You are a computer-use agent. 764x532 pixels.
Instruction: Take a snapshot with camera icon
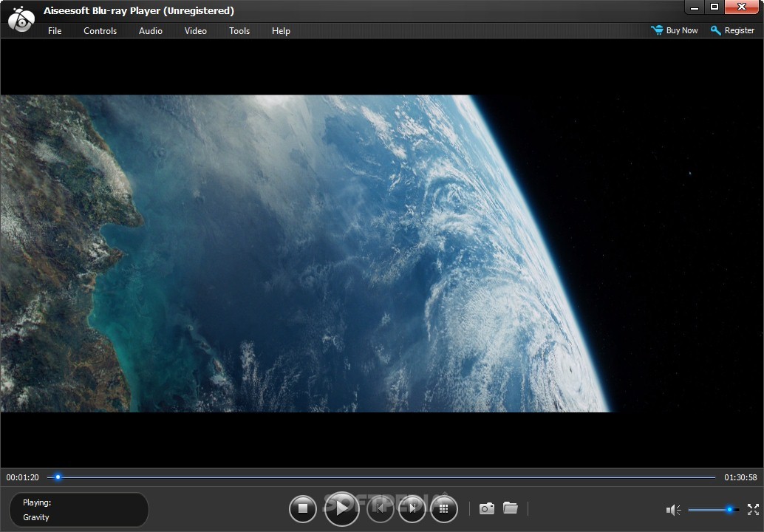pyautogui.click(x=487, y=508)
